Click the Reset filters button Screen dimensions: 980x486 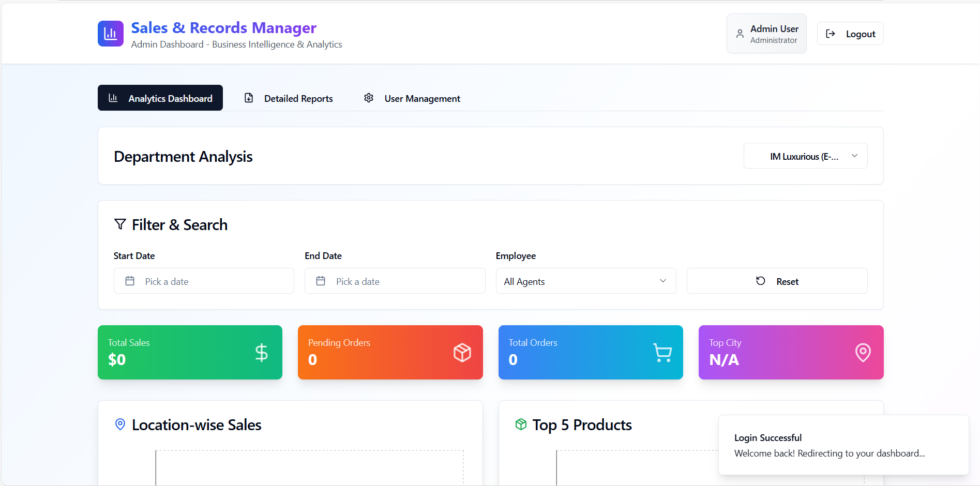pos(777,281)
